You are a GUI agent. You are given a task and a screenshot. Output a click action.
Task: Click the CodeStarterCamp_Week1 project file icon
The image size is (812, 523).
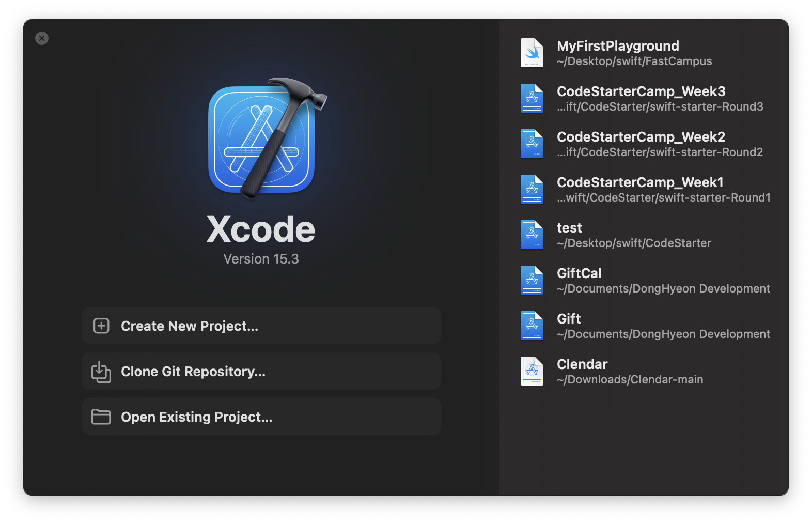(x=532, y=189)
